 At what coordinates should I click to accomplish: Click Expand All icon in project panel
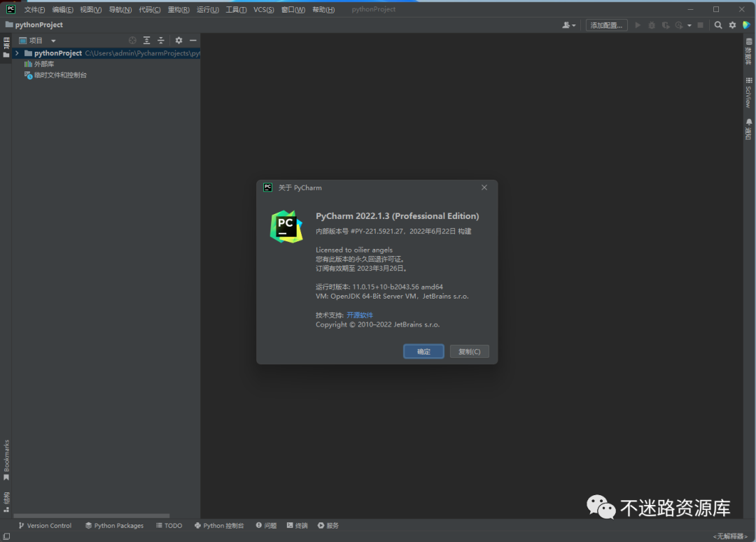tap(147, 41)
